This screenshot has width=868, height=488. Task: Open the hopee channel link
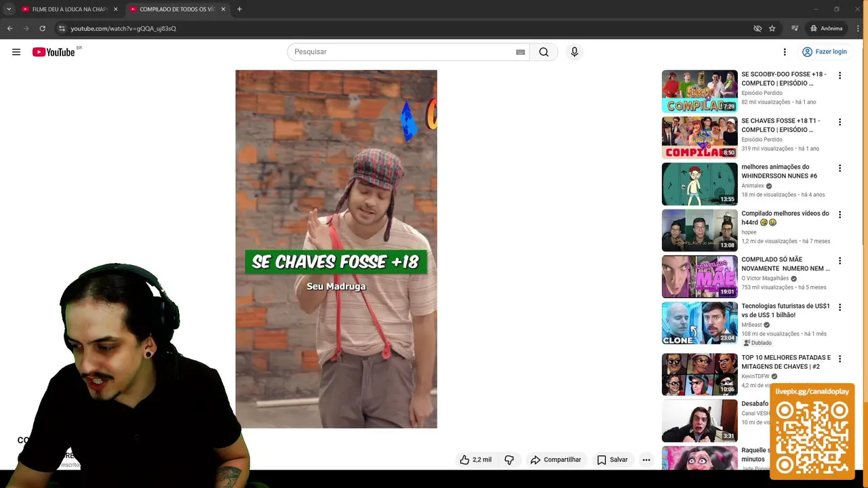point(749,232)
